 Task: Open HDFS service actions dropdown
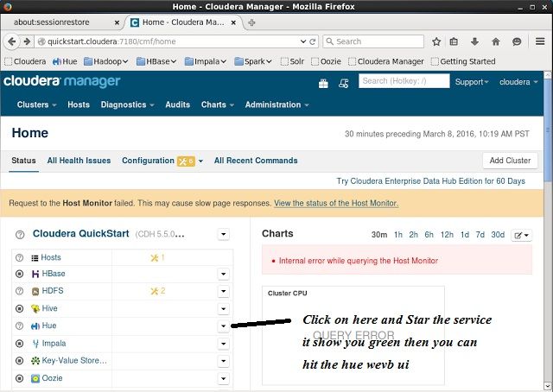[223, 291]
